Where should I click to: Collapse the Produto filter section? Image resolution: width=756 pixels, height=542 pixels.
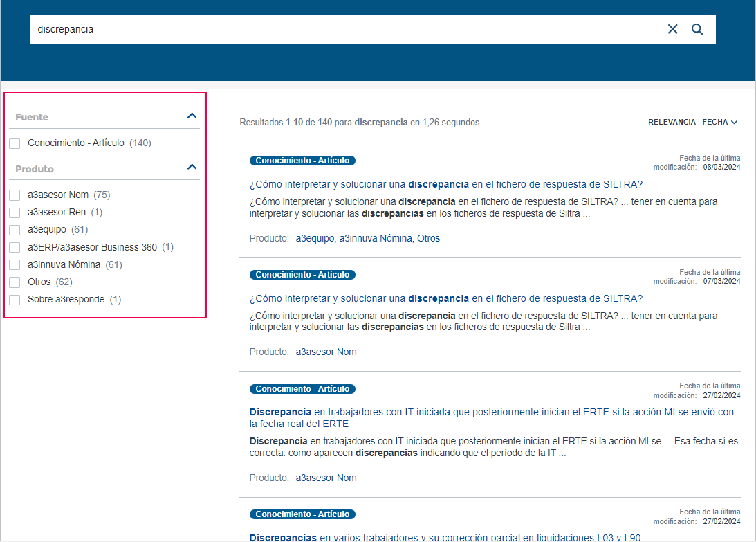tap(192, 167)
